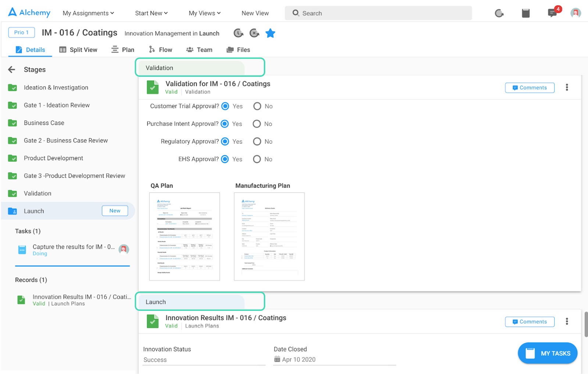The width and height of the screenshot is (588, 374).
Task: Click 'Gate 3 -Product Development Review' stage
Action: tap(74, 176)
